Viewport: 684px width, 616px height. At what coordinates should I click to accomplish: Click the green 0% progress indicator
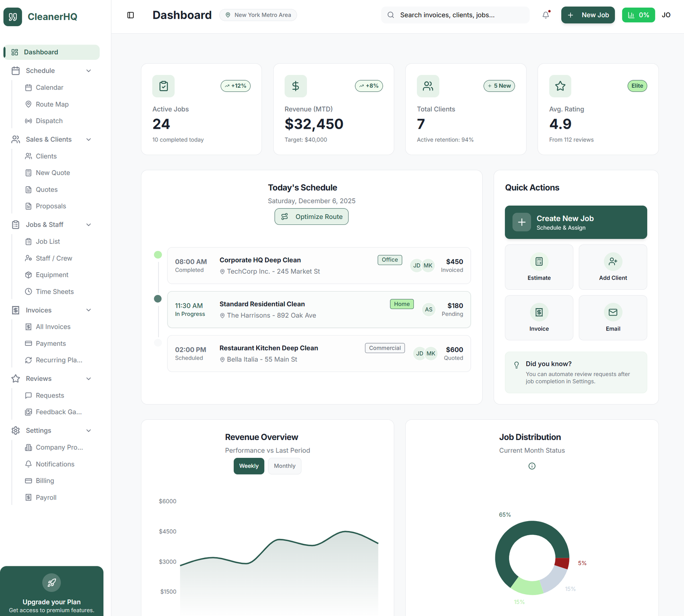coord(638,15)
